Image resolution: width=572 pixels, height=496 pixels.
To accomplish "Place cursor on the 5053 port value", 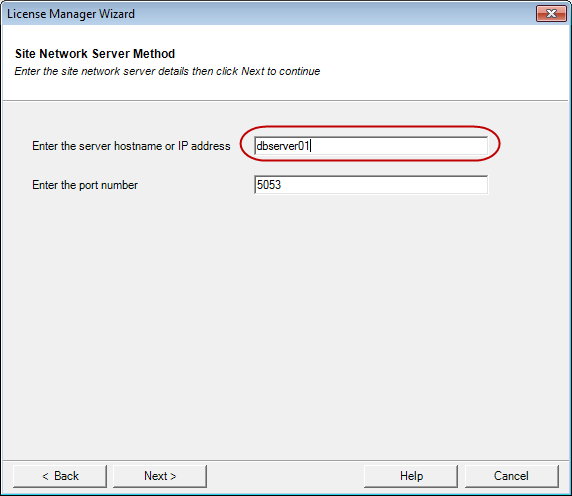I will pos(269,185).
